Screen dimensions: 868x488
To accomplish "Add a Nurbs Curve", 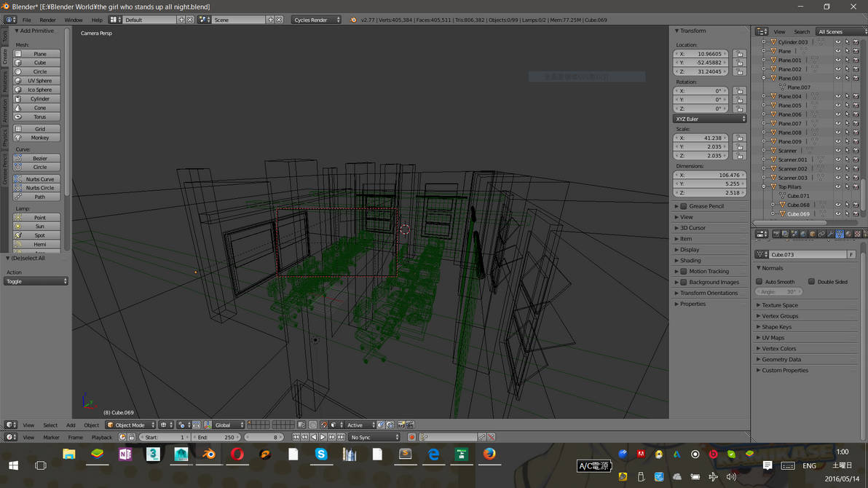I will pyautogui.click(x=36, y=179).
